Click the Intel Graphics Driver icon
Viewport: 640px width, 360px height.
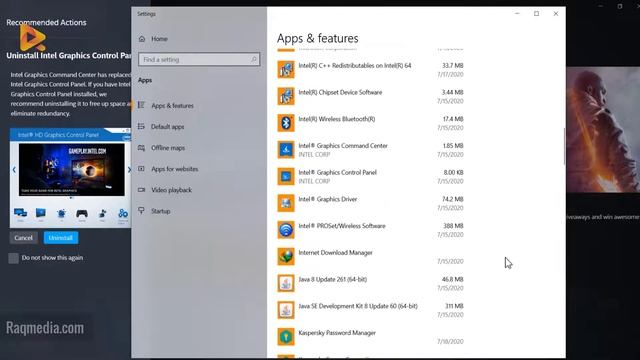(x=286, y=203)
